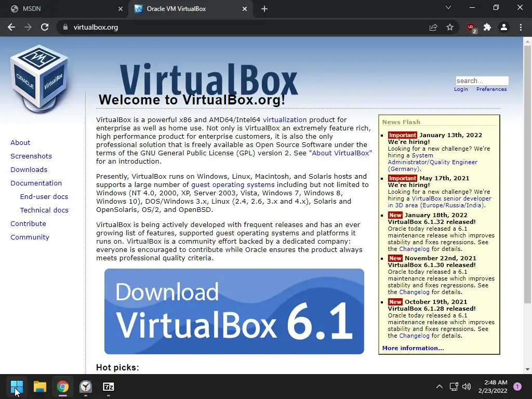Click the "Welcome to VirtualBox.org!" heading
Image resolution: width=532 pixels, height=399 pixels.
(x=192, y=100)
